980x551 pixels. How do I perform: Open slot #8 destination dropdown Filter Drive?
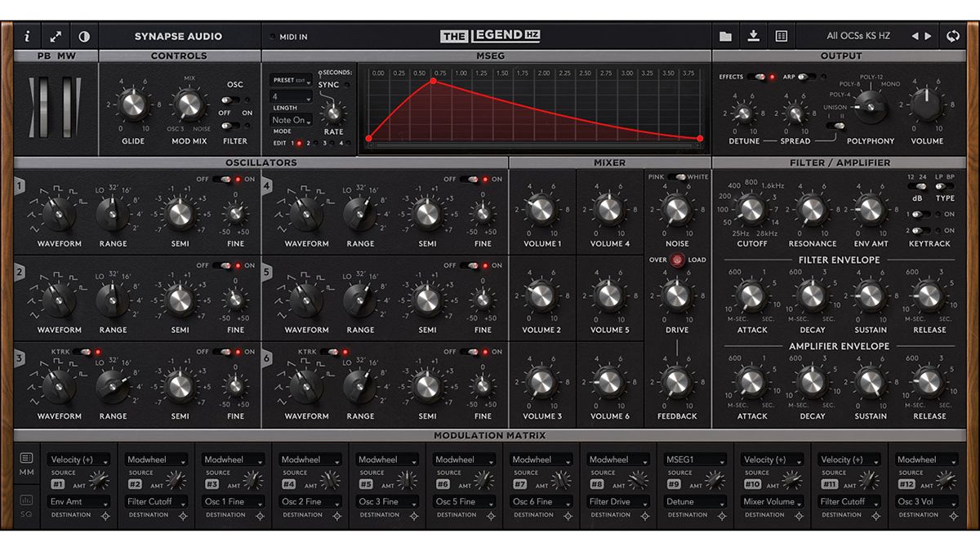point(618,502)
